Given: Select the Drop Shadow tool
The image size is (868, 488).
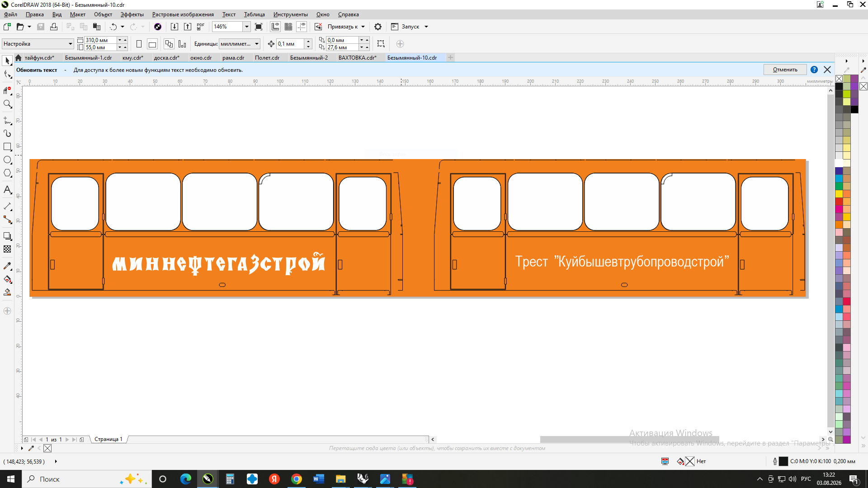Looking at the screenshot, I should [x=7, y=236].
